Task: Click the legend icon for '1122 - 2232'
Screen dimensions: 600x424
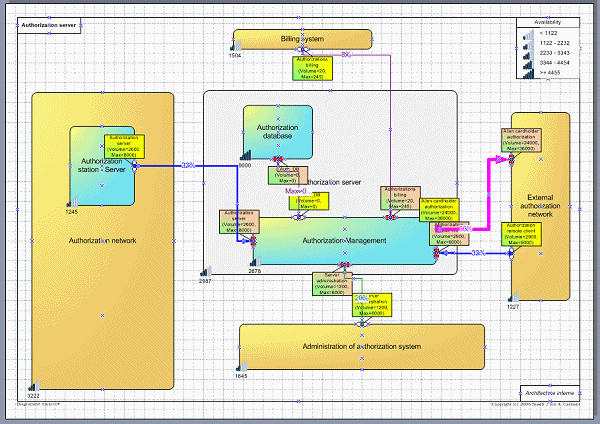Action: click(528, 44)
